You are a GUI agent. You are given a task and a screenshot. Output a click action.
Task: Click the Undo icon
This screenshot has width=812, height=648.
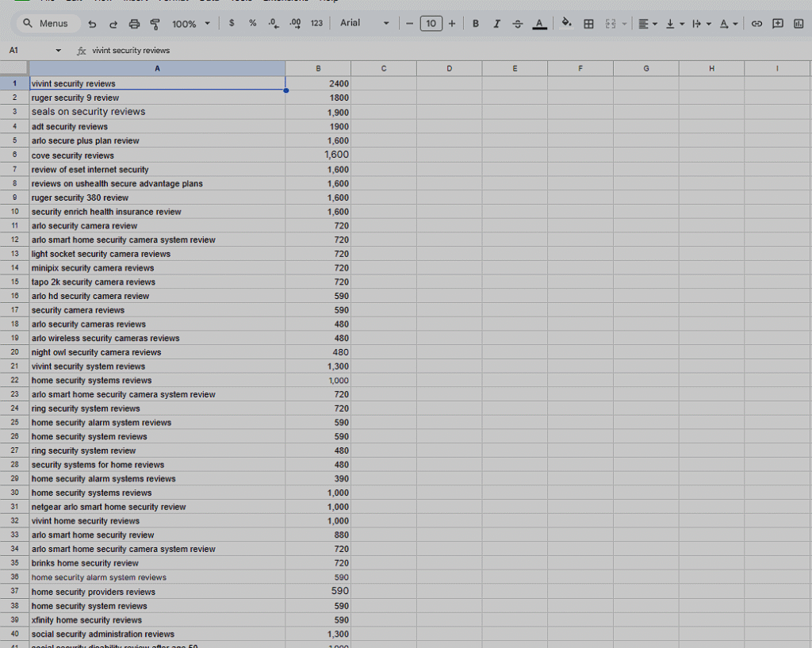(x=93, y=24)
